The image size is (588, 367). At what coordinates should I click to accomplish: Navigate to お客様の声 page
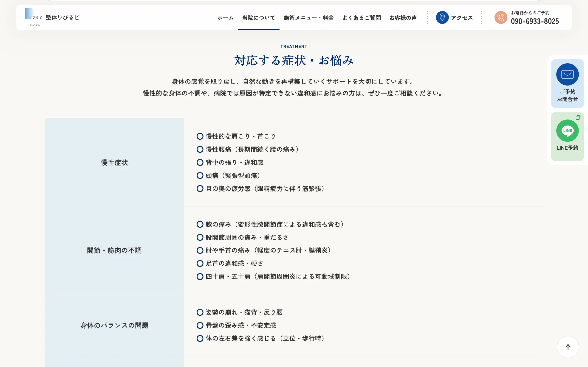(403, 18)
